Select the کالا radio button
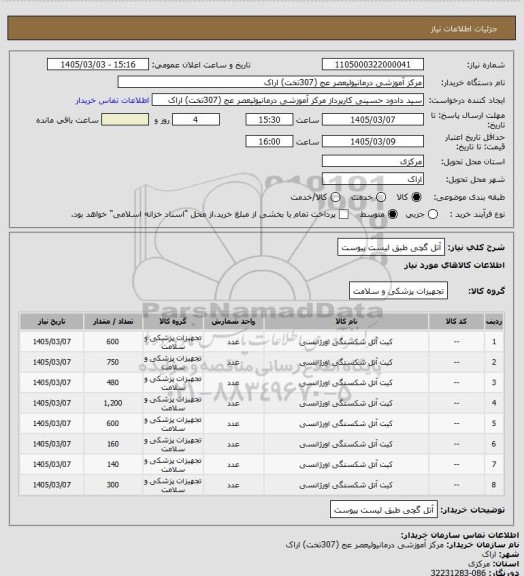The height and width of the screenshot is (576, 524). (416, 198)
